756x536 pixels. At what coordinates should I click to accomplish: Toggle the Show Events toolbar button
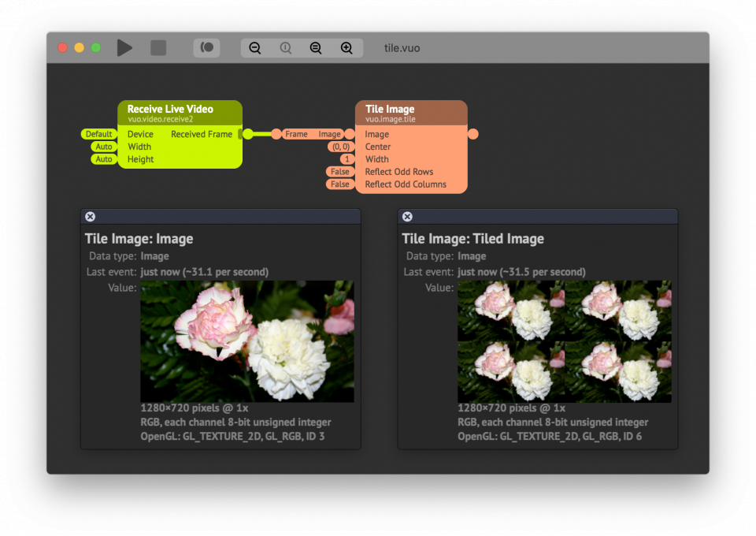click(x=206, y=48)
